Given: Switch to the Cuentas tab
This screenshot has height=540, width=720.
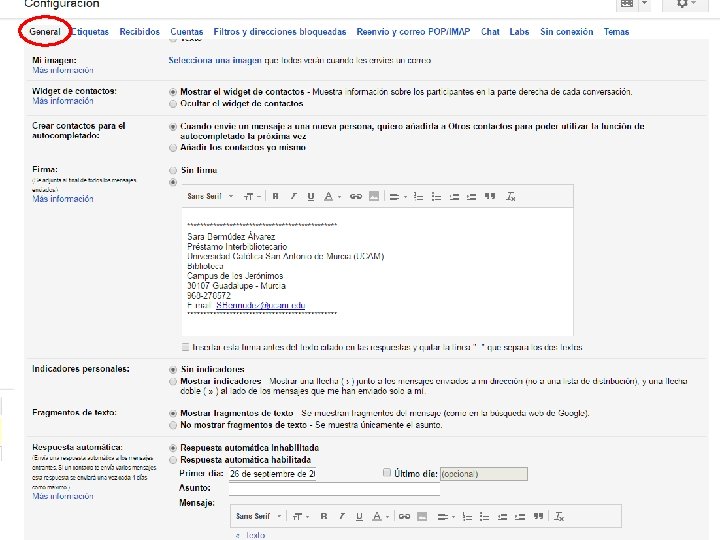Looking at the screenshot, I should tap(186, 32).
